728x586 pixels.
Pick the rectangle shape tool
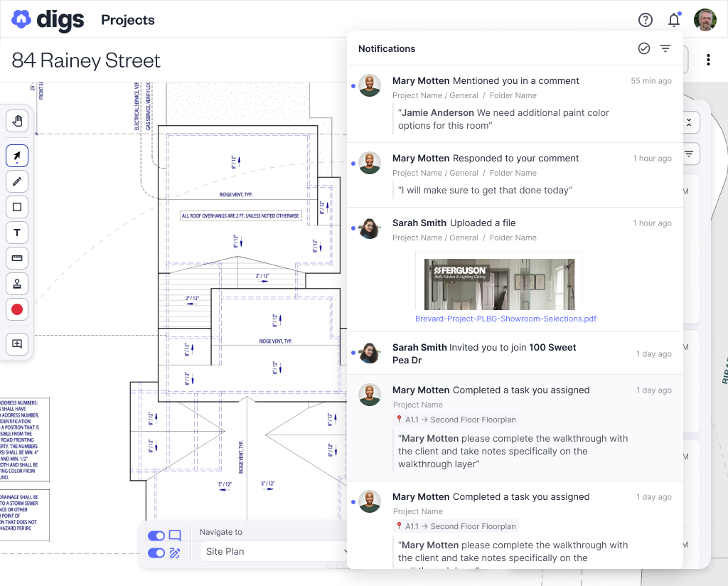click(17, 208)
